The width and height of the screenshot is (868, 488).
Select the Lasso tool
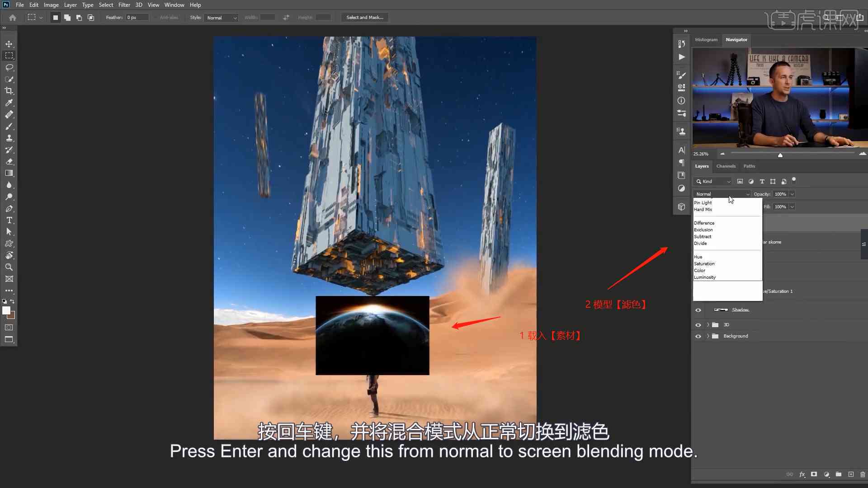click(9, 67)
